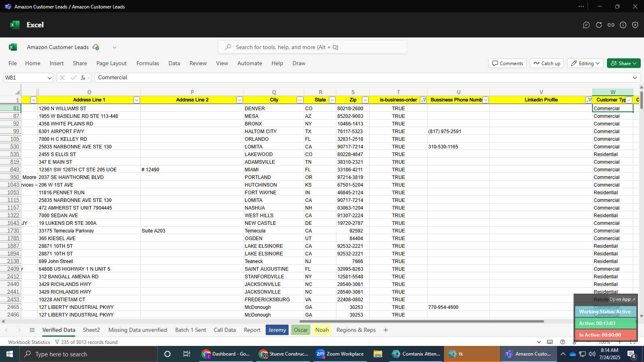The image size is (644, 362).
Task: Open the Editing mode dropdown
Action: point(585,63)
